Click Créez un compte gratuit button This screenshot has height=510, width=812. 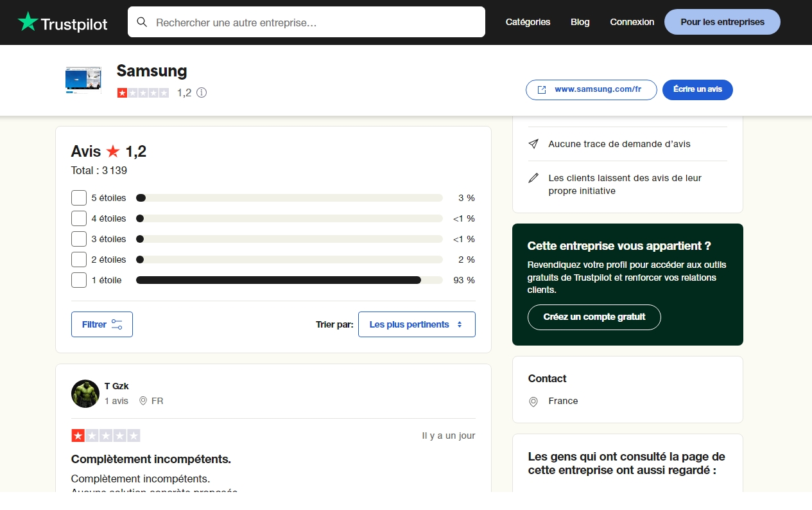(594, 317)
